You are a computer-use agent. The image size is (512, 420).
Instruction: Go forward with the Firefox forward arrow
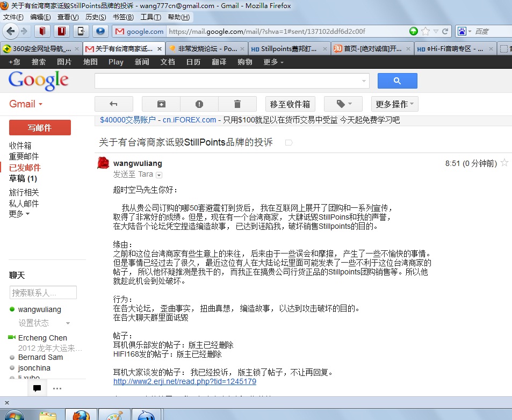[x=24, y=31]
